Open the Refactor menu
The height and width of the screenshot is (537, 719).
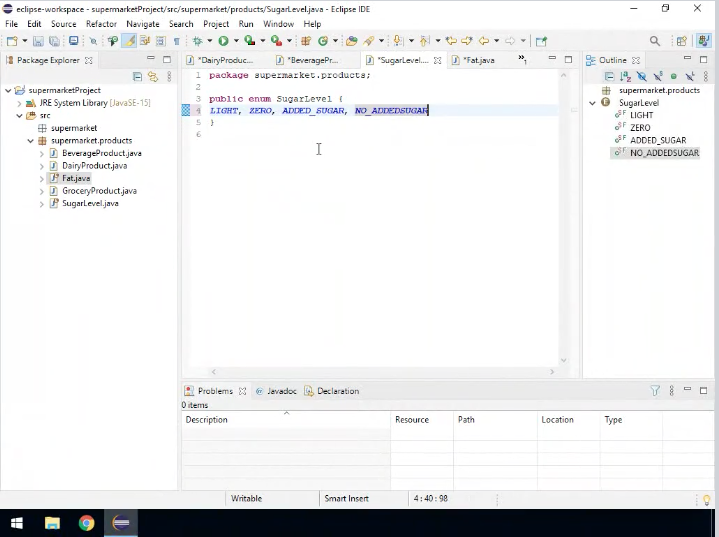click(101, 24)
